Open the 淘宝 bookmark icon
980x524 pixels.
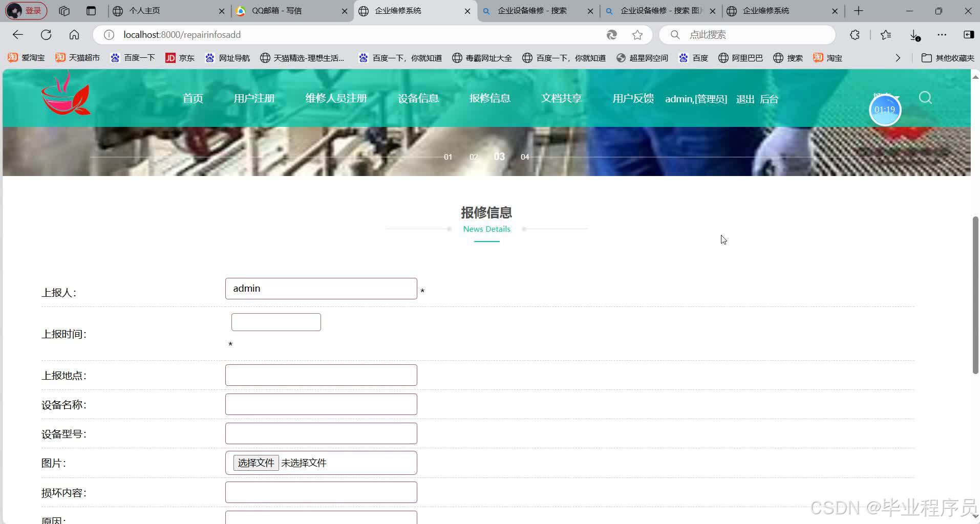coord(818,58)
